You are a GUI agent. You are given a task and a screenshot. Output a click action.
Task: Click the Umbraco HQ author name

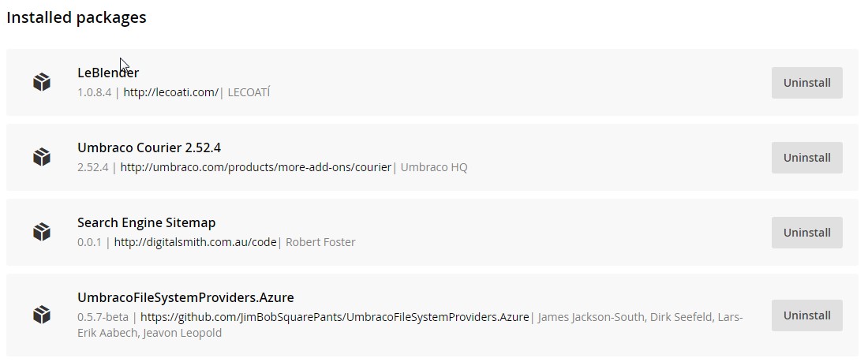(x=433, y=167)
